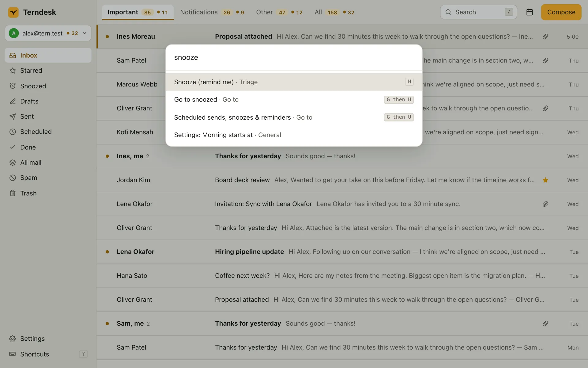Toggle the star on Board deck review

click(545, 180)
